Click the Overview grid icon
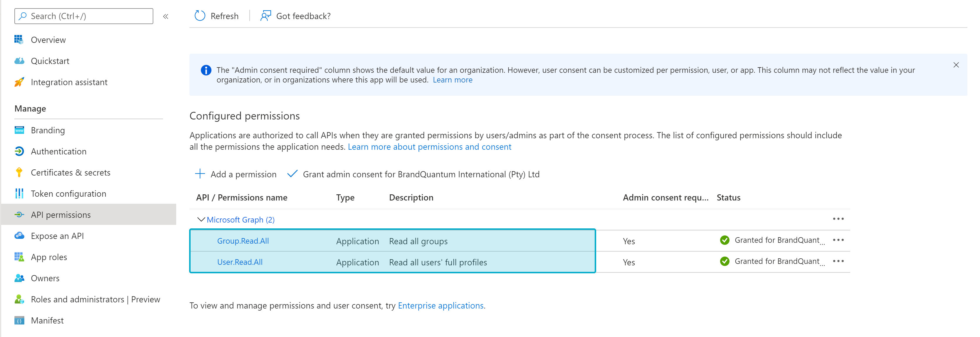The image size is (980, 337). click(x=19, y=40)
